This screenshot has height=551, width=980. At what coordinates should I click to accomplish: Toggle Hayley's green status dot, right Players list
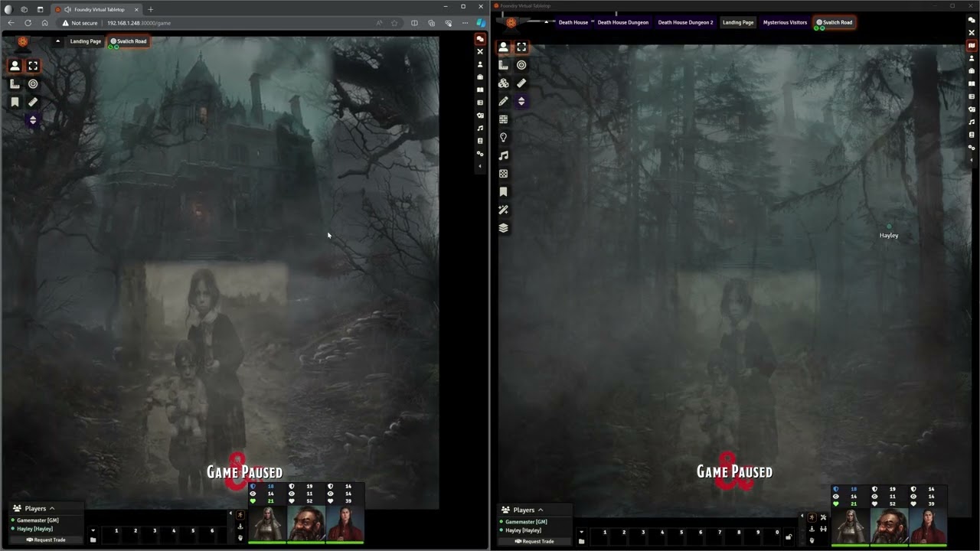click(501, 530)
